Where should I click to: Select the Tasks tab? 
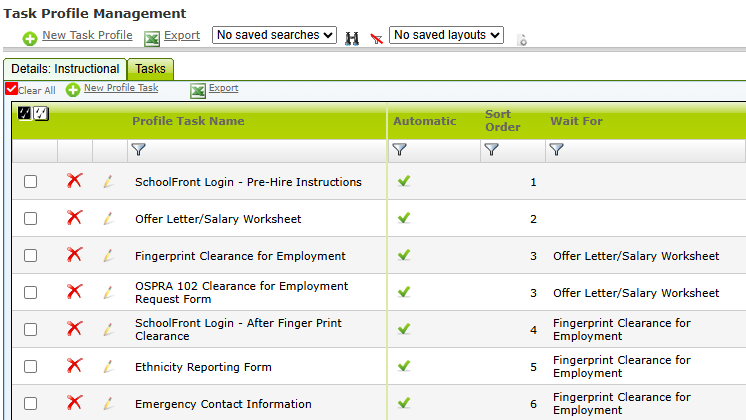pyautogui.click(x=150, y=69)
